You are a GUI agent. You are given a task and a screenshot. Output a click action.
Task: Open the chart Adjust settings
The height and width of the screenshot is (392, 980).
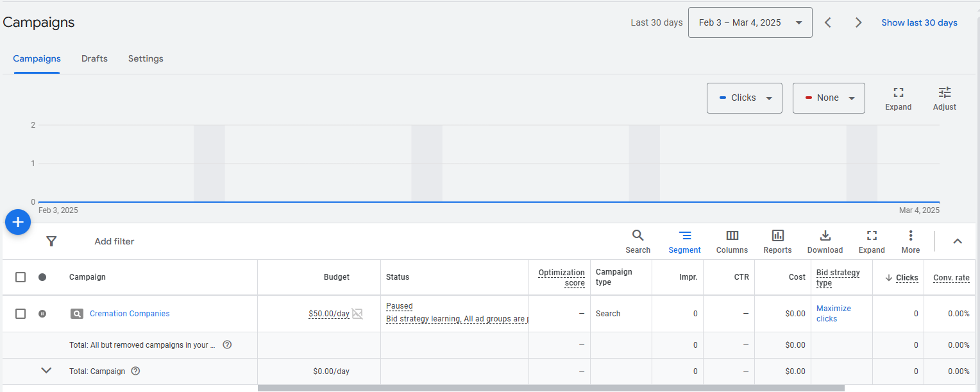(x=944, y=98)
